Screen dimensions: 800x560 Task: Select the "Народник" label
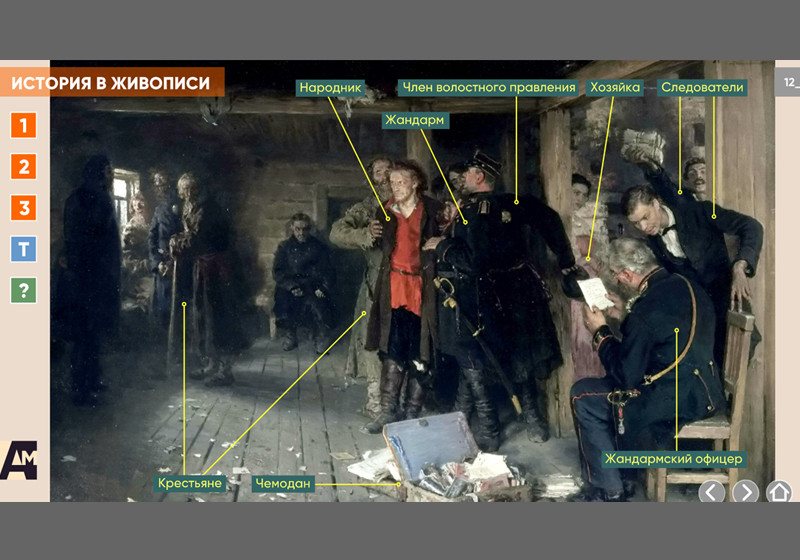pos(331,88)
